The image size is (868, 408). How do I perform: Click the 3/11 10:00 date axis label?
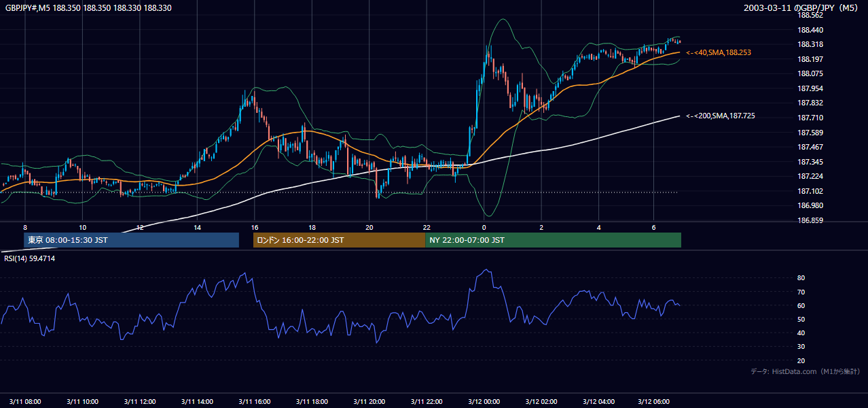coord(82,401)
